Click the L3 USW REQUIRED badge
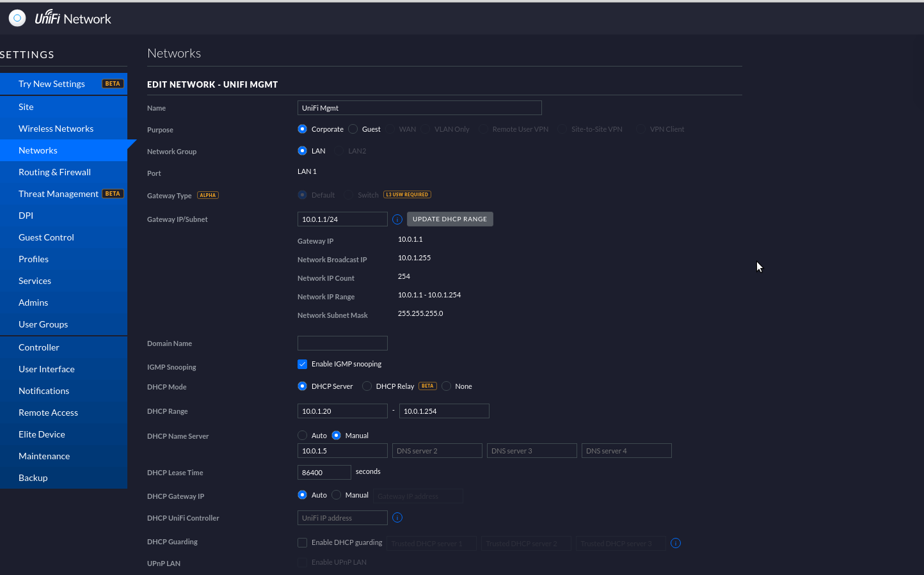 pyautogui.click(x=407, y=194)
